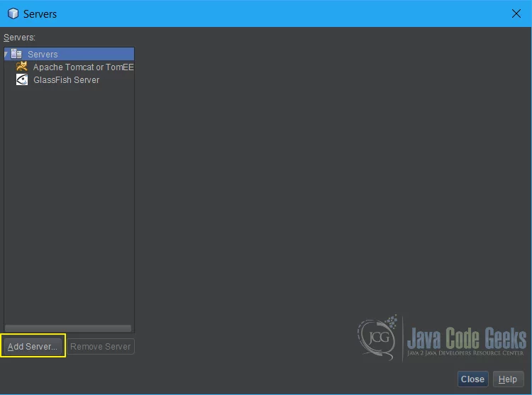532x395 pixels.
Task: Click the horizontal scrollbar of server list
Action: [x=68, y=328]
